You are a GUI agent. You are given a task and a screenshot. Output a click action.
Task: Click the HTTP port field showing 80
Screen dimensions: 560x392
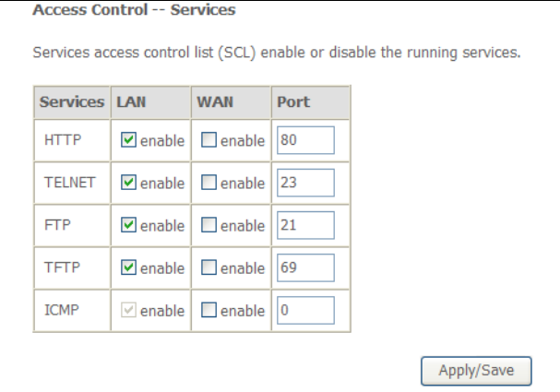coord(304,141)
